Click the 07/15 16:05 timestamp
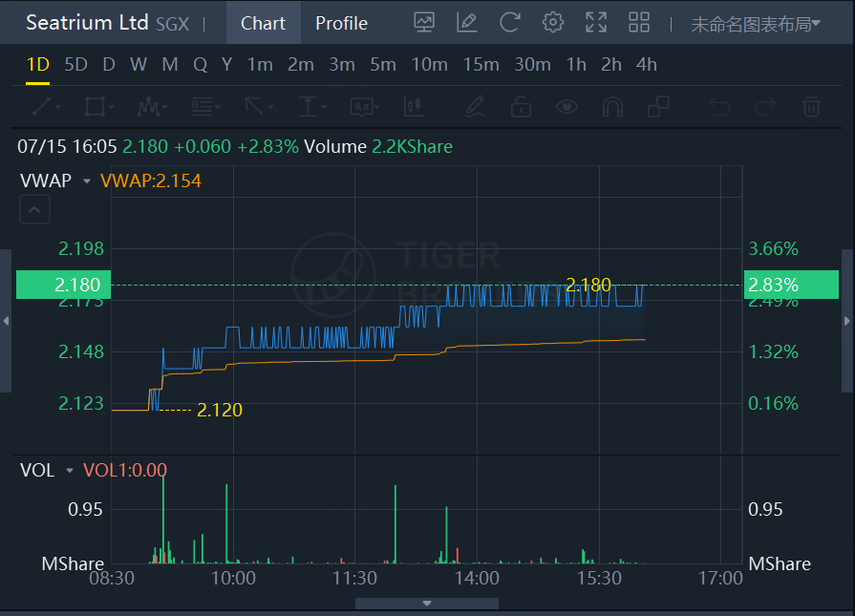 [67, 147]
